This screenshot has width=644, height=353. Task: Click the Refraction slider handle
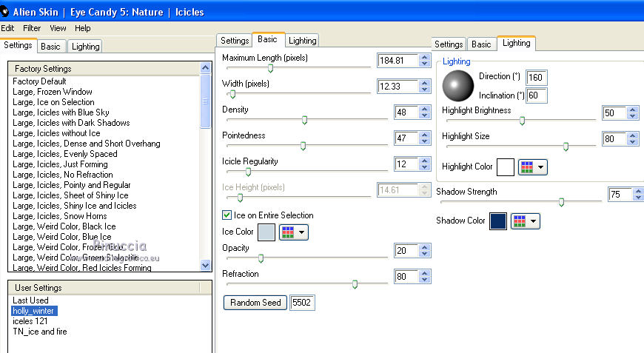pyautogui.click(x=355, y=284)
